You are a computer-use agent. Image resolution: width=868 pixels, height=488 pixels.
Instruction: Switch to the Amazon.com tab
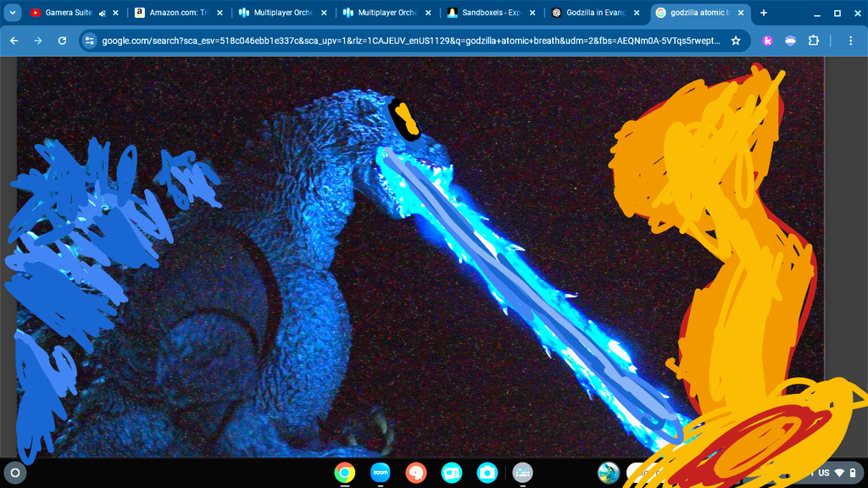[x=179, y=12]
